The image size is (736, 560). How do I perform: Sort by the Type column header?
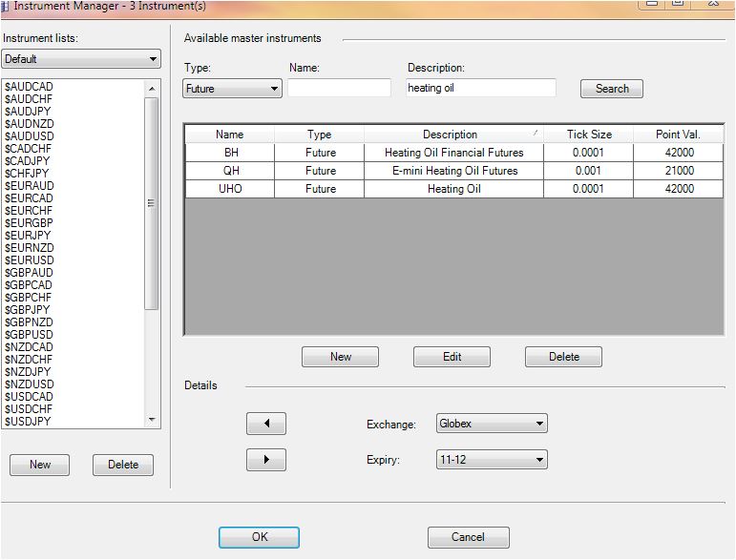[x=319, y=135]
